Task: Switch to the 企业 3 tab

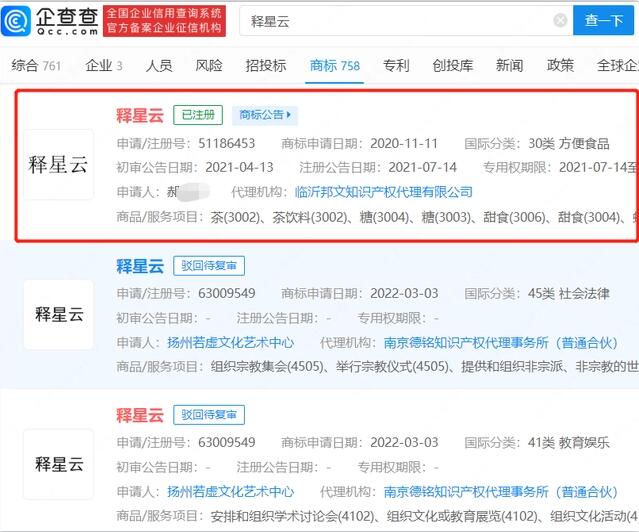Action: pos(104,65)
